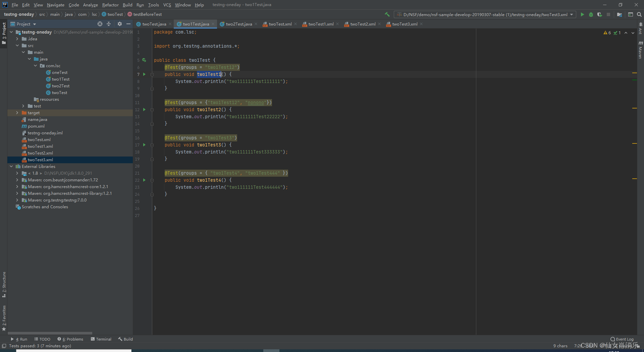Expand the test folder
Screen dimensions: 644x352
(23, 106)
